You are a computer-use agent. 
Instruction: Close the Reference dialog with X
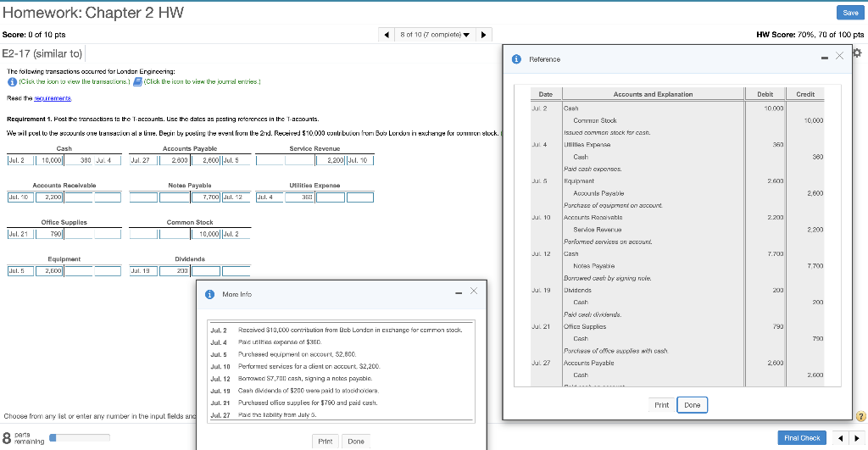pos(839,55)
